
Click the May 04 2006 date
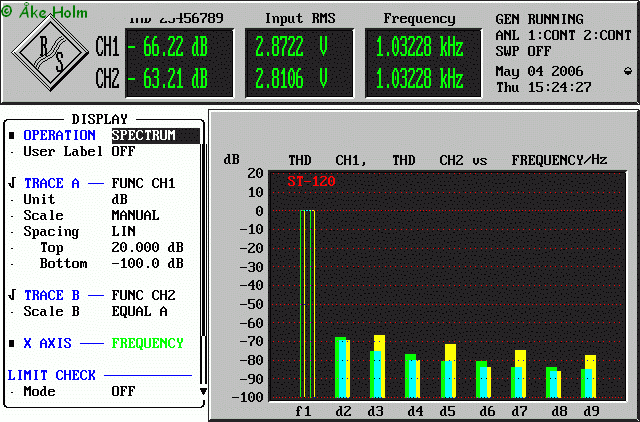[x=540, y=71]
